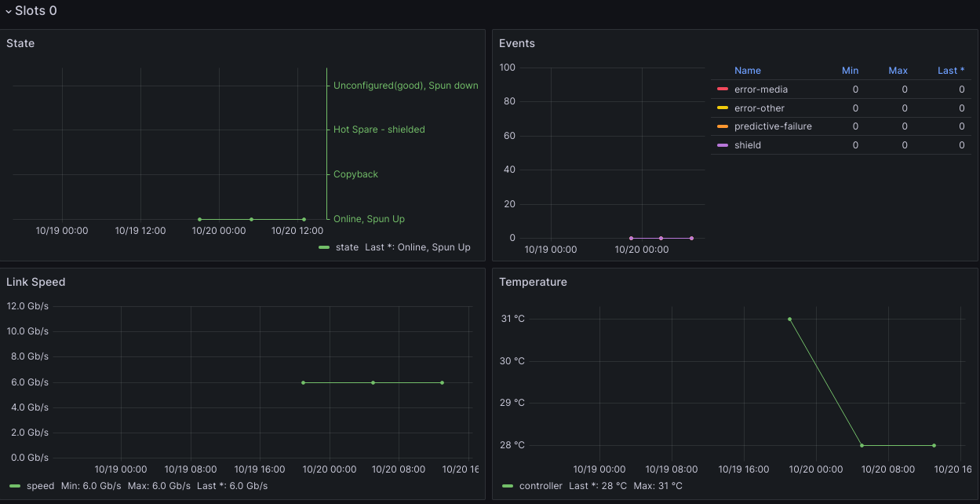The width and height of the screenshot is (980, 504).
Task: Open the Link Speed panel title menu
Action: pos(35,282)
